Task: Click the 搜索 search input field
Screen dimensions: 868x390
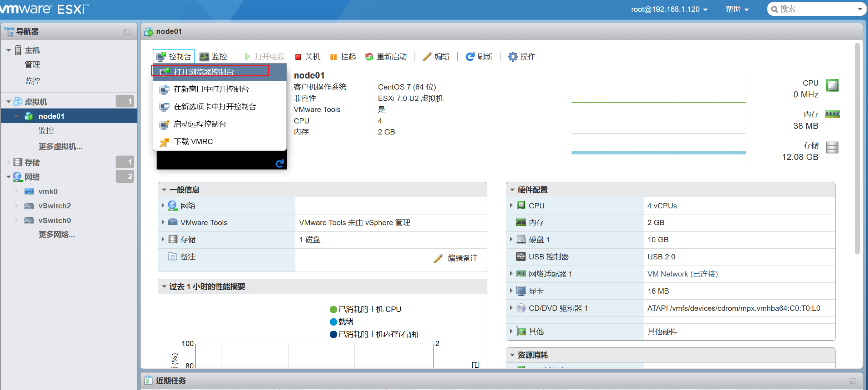Action: [x=815, y=9]
